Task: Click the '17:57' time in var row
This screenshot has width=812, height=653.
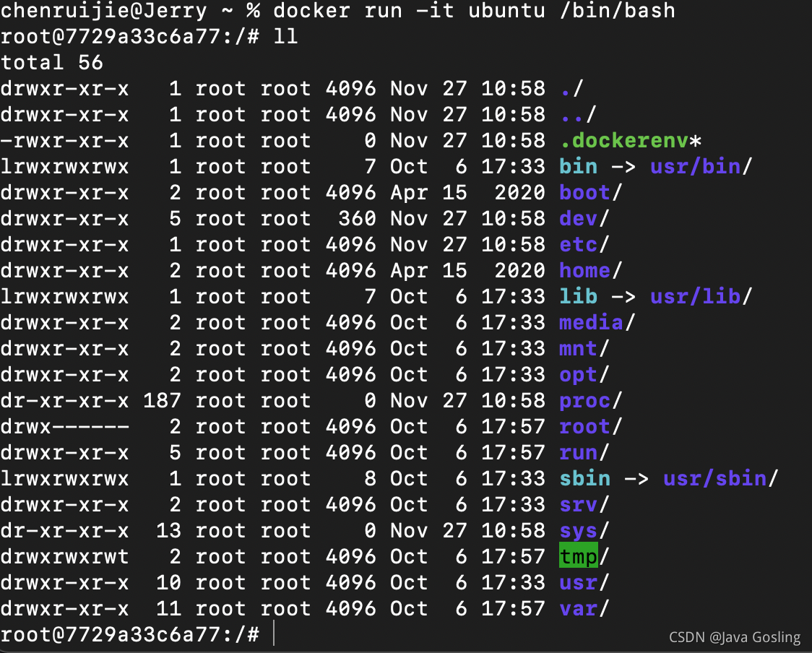Action: coord(514,608)
